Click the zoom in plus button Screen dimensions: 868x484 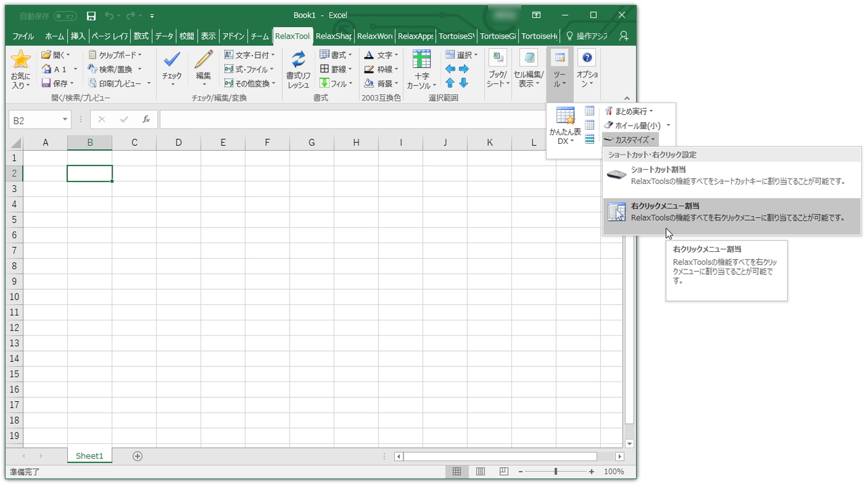click(591, 471)
